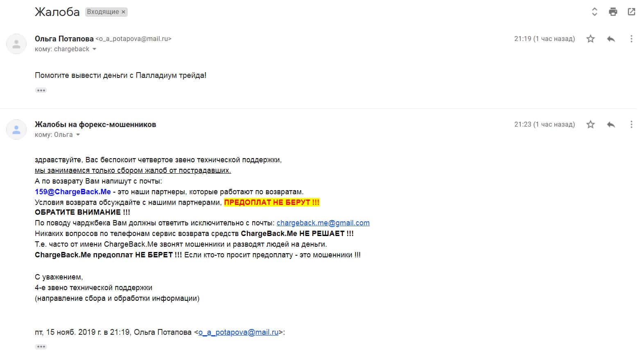Screen dimensions: 644x361
Task: Open the chargeback.me@gmail.com email link
Action: point(323,223)
